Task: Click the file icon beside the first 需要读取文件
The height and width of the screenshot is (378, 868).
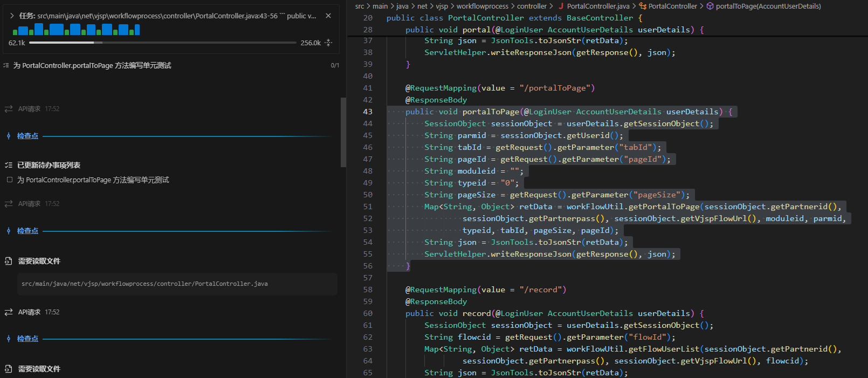Action: [x=9, y=261]
